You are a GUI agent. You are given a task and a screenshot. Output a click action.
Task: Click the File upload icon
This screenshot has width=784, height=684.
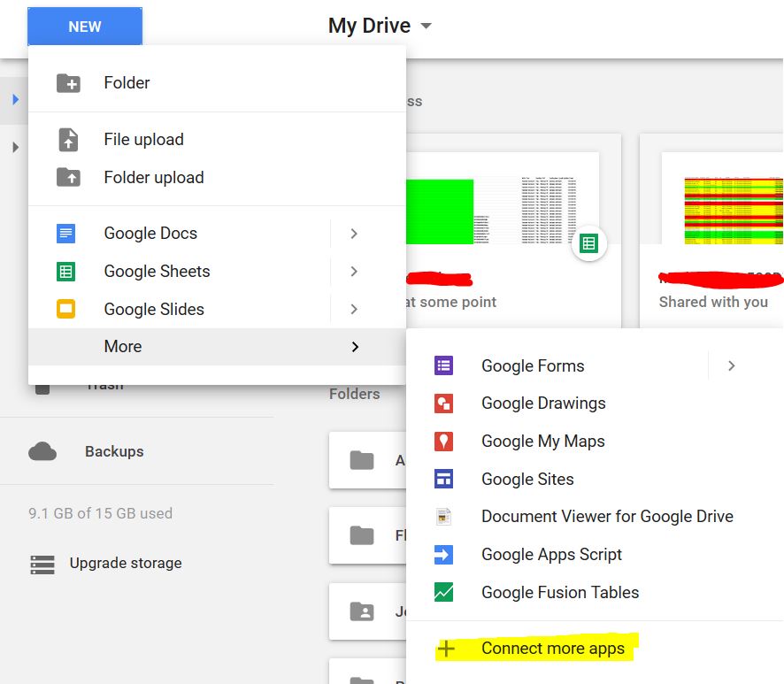pos(68,140)
